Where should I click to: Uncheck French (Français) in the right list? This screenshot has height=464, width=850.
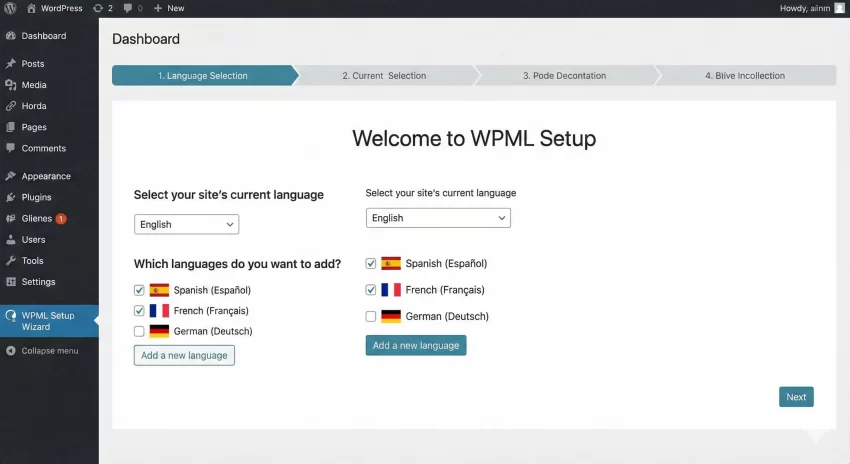(371, 290)
